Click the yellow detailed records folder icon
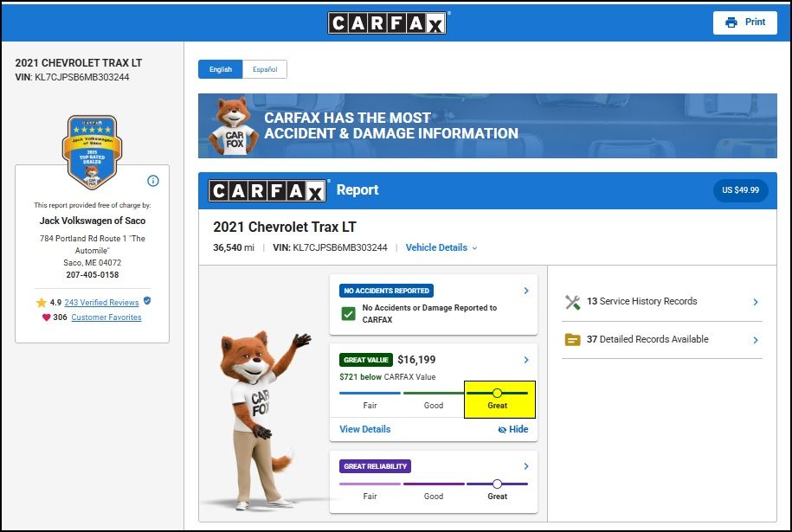The image size is (792, 532). [572, 340]
